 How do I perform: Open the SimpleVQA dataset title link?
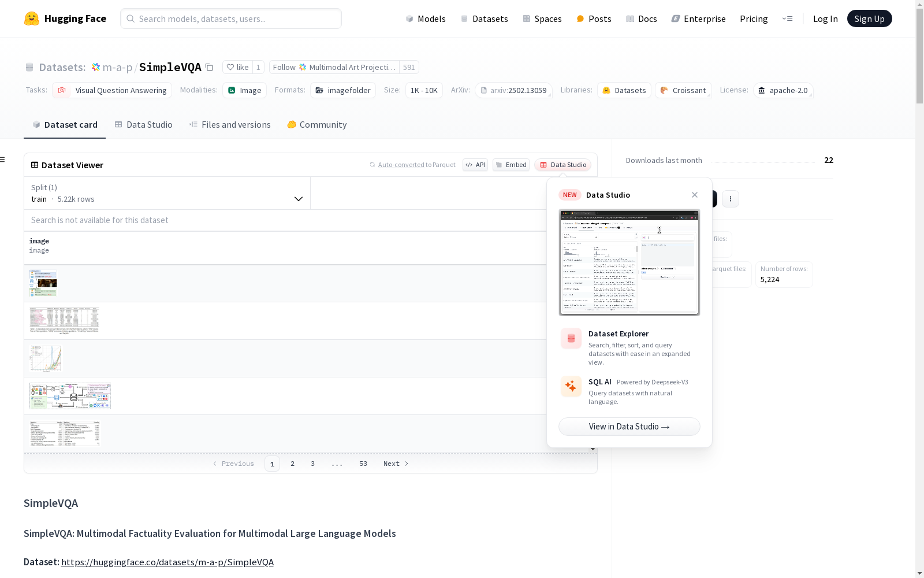tap(170, 68)
